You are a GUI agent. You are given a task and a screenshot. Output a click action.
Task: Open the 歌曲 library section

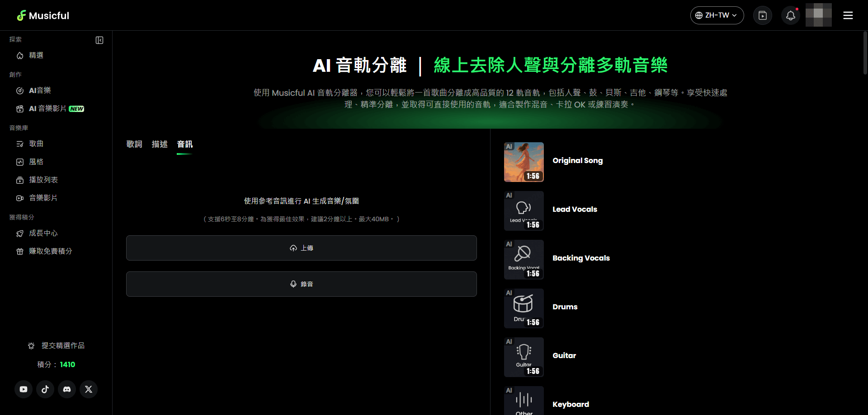[x=36, y=144]
